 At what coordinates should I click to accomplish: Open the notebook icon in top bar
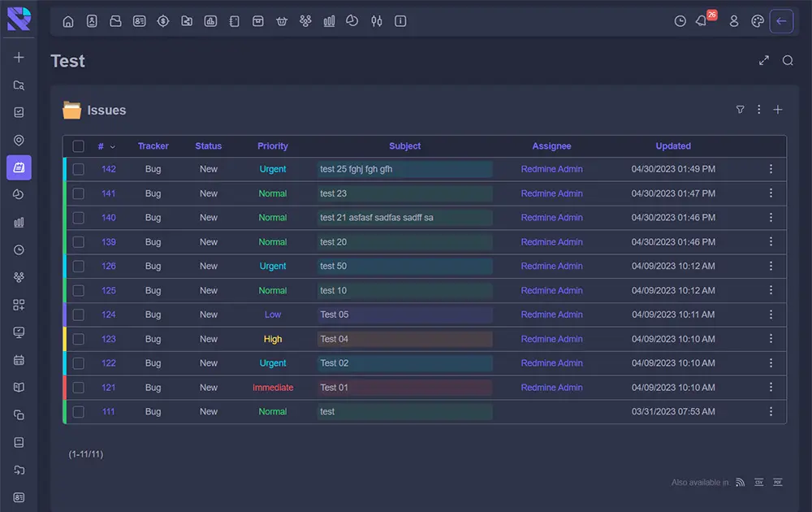(x=234, y=21)
